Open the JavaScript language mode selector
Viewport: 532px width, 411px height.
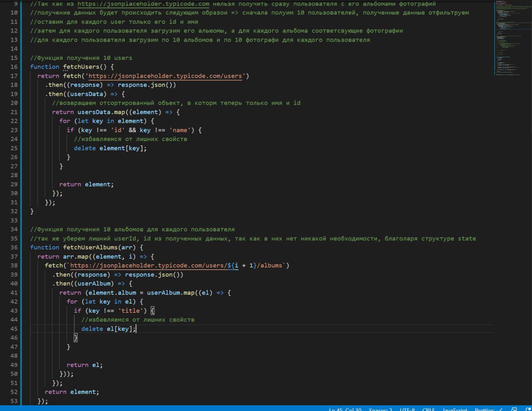(x=455, y=409)
